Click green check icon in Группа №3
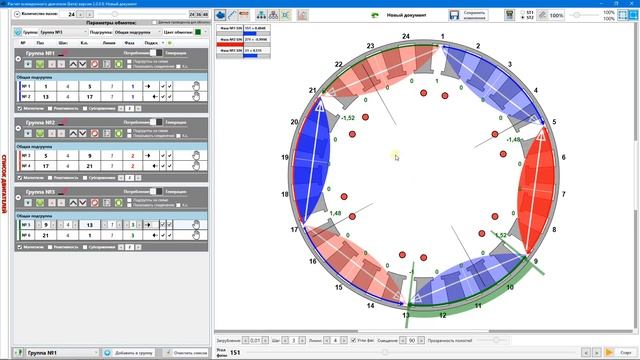The width and height of the screenshot is (640, 360). coord(40,203)
